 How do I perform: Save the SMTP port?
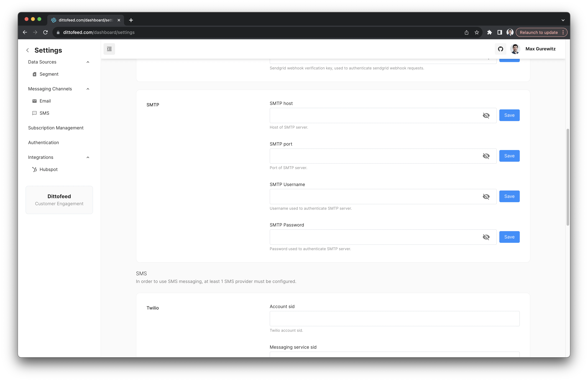[x=509, y=156]
